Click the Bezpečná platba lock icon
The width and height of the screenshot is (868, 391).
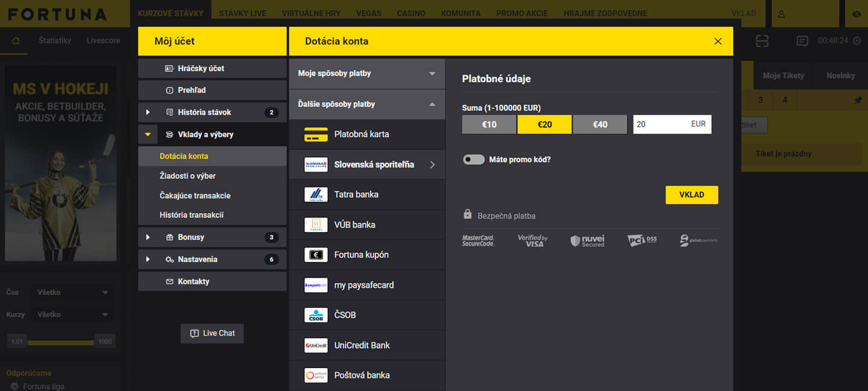467,214
